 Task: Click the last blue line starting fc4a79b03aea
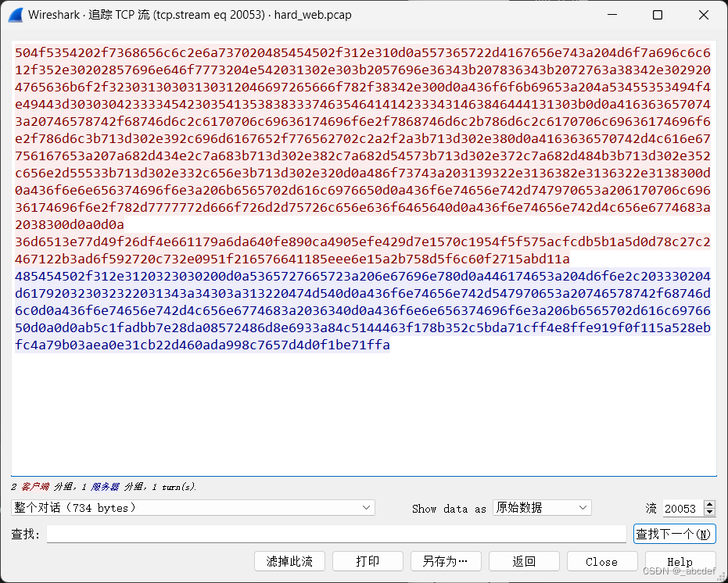coord(203,345)
